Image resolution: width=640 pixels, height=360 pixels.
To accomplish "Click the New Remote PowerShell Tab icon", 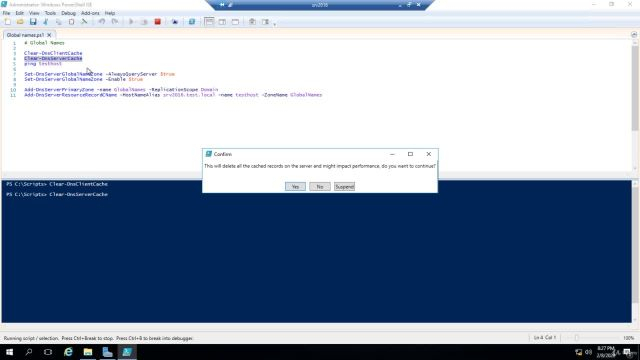I will coord(175,22).
